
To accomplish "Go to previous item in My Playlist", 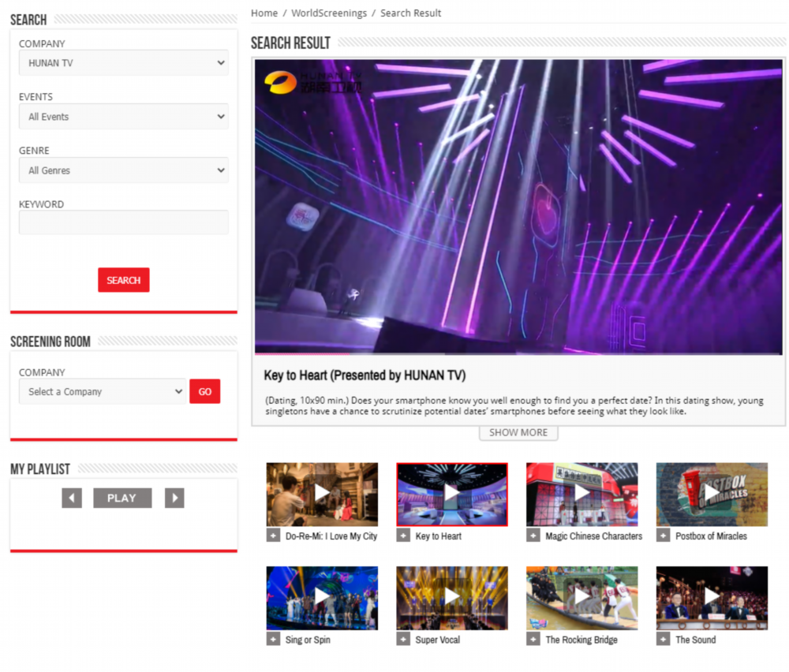I will click(72, 498).
